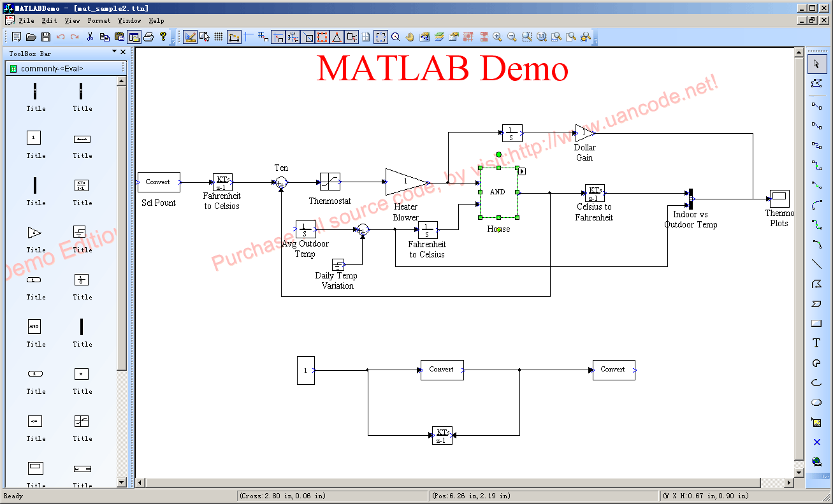This screenshot has height=504, width=833.
Task: Click the Open file folder icon
Action: tap(31, 37)
